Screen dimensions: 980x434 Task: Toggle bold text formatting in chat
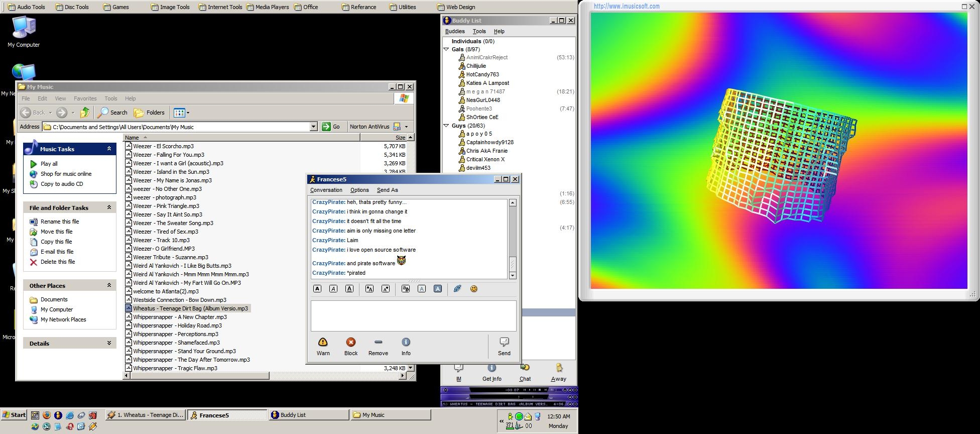tap(317, 289)
